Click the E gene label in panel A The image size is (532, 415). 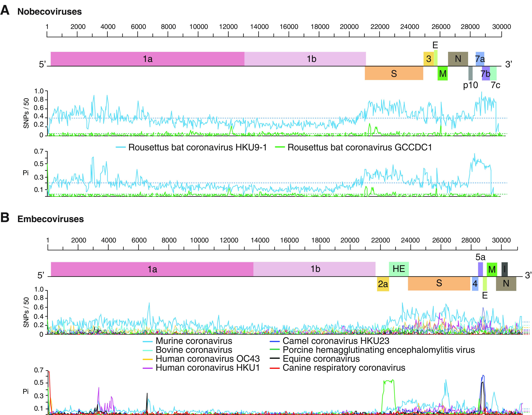point(435,45)
